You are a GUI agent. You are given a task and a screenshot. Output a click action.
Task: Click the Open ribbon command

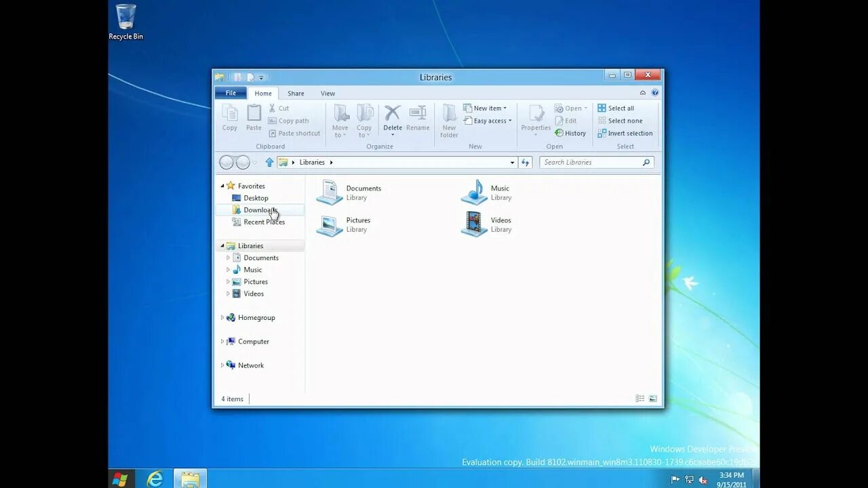571,108
